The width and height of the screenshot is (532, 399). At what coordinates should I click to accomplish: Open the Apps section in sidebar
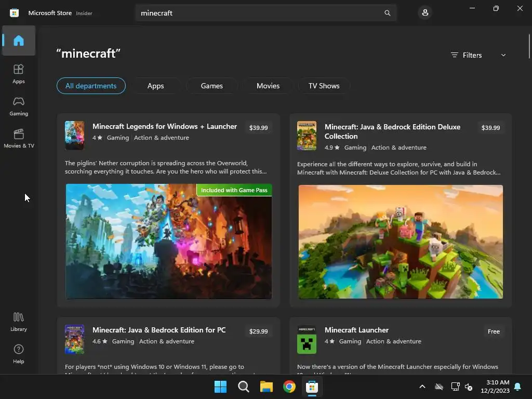pyautogui.click(x=19, y=74)
